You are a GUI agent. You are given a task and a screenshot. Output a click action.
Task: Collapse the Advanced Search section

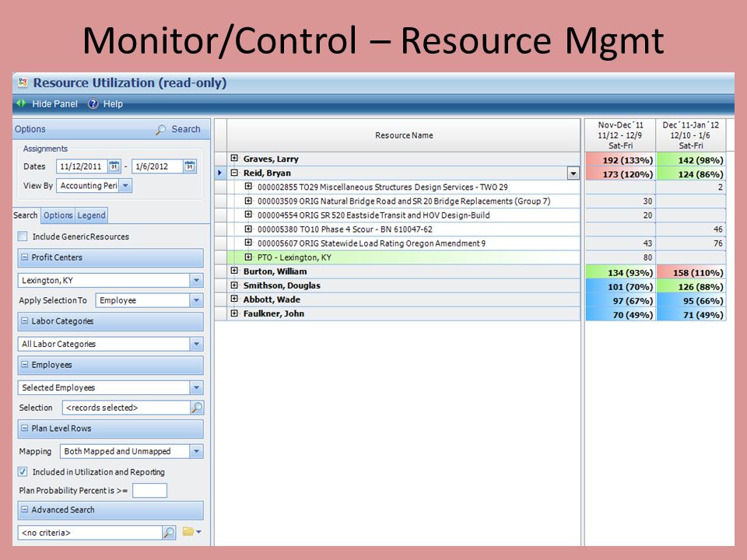[25, 509]
